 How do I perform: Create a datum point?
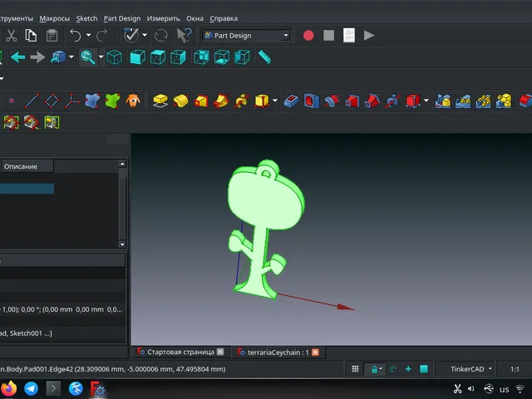pos(11,101)
